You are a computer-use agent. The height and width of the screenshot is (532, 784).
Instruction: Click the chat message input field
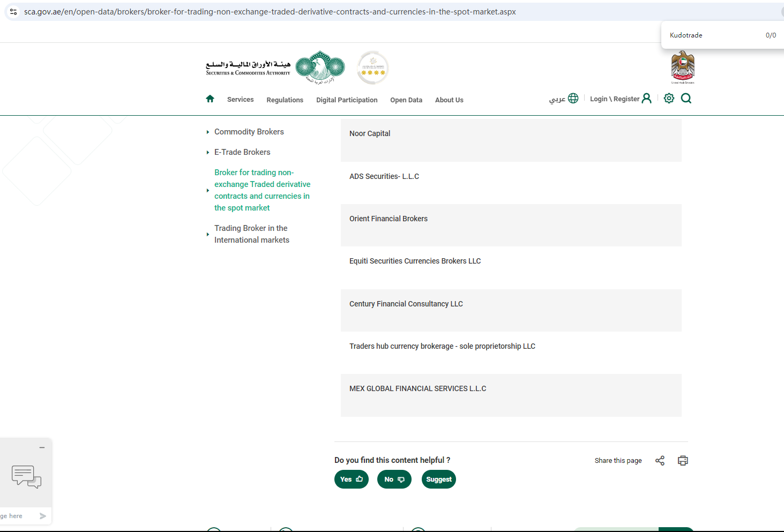18,516
